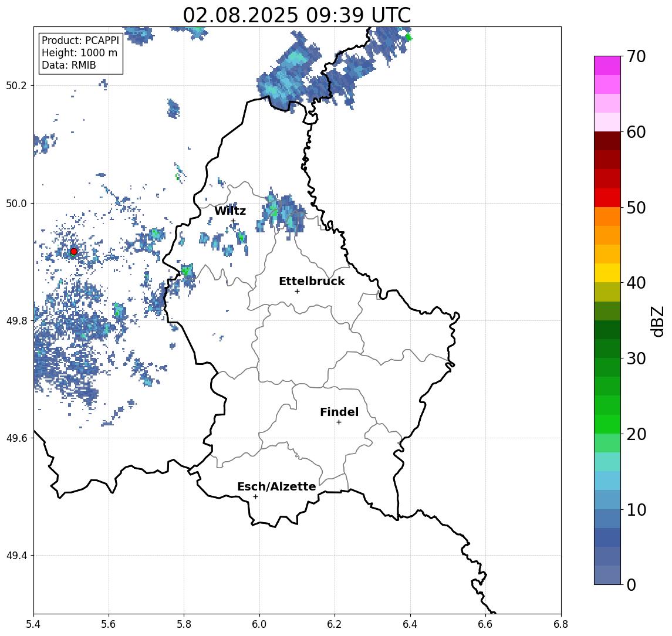Click the longitude label 6.2

[335, 624]
